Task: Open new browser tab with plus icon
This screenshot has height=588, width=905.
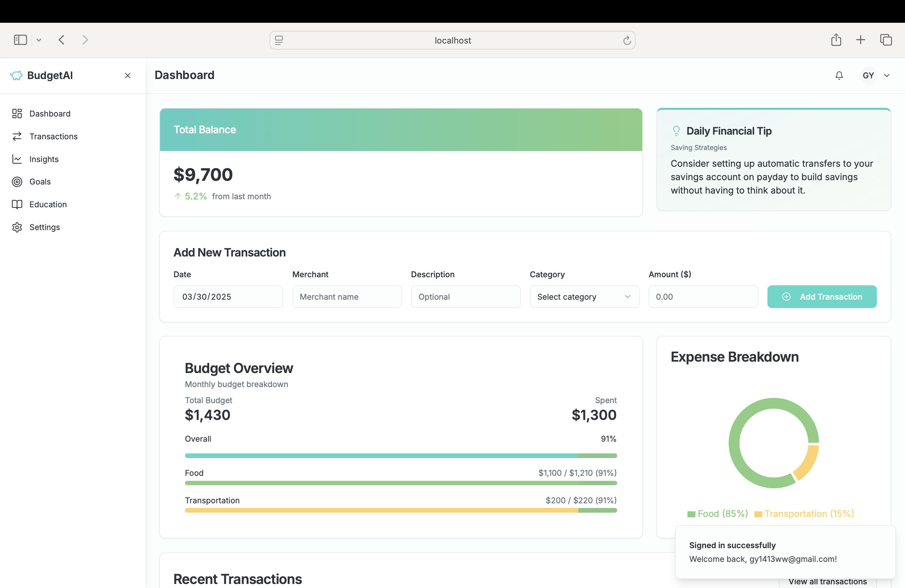Action: tap(860, 40)
